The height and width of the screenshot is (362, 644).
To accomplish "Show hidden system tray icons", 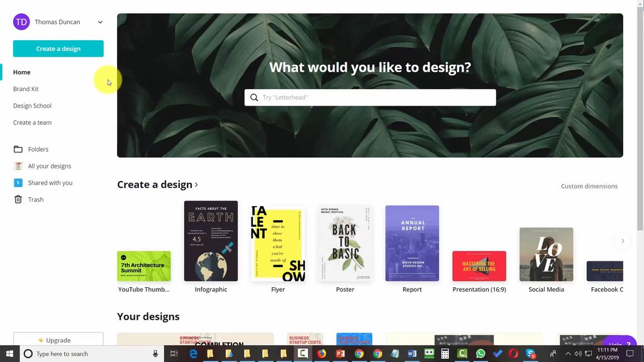I will pyautogui.click(x=568, y=354).
